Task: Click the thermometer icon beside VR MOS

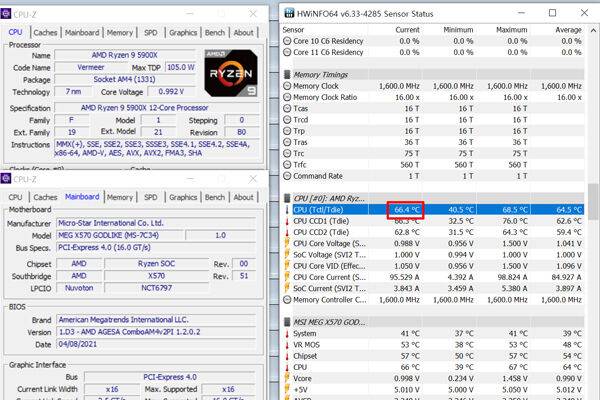Action: point(287,345)
